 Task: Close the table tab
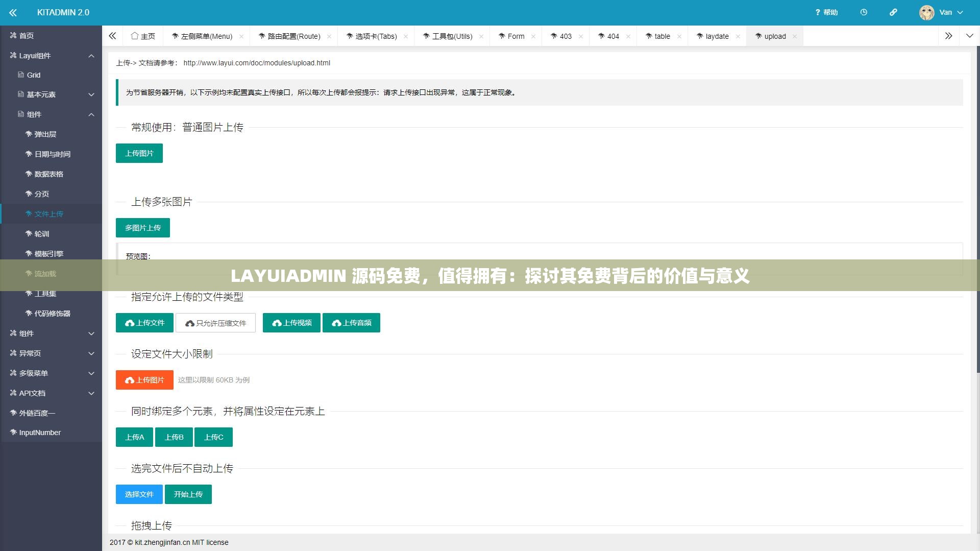tap(679, 36)
